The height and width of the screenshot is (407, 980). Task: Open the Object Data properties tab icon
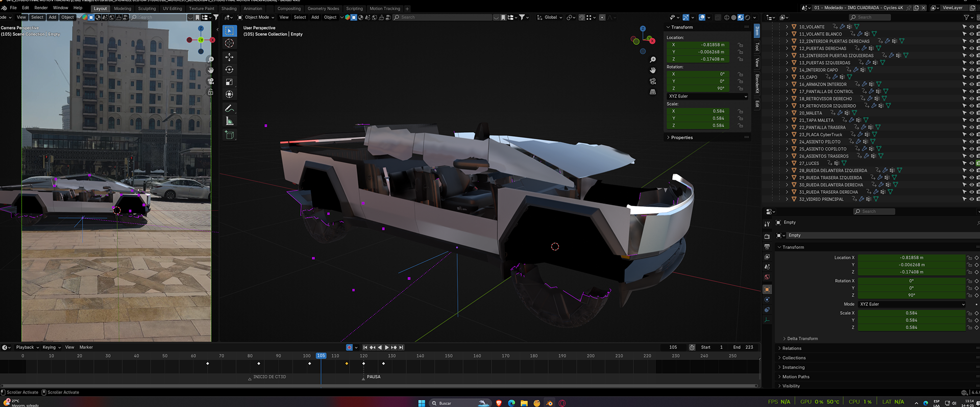[767, 320]
